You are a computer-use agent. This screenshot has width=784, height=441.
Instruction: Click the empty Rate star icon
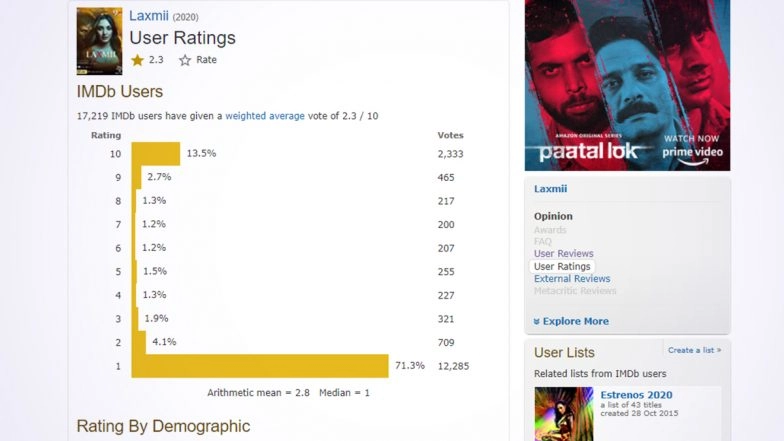pyautogui.click(x=185, y=60)
